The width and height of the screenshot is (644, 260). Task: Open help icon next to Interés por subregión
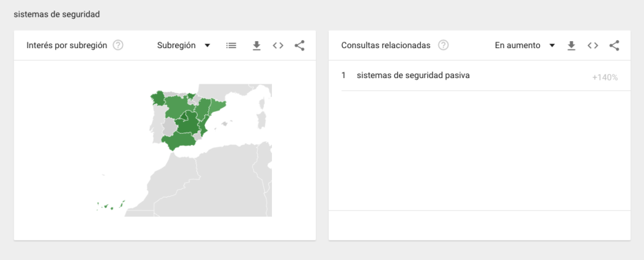coord(118,46)
